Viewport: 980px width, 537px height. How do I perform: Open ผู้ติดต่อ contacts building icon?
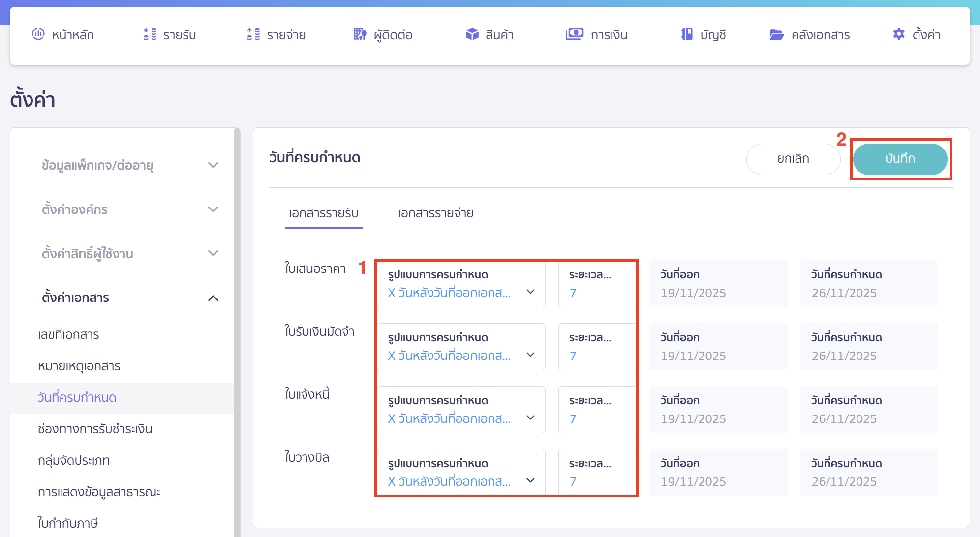(360, 34)
